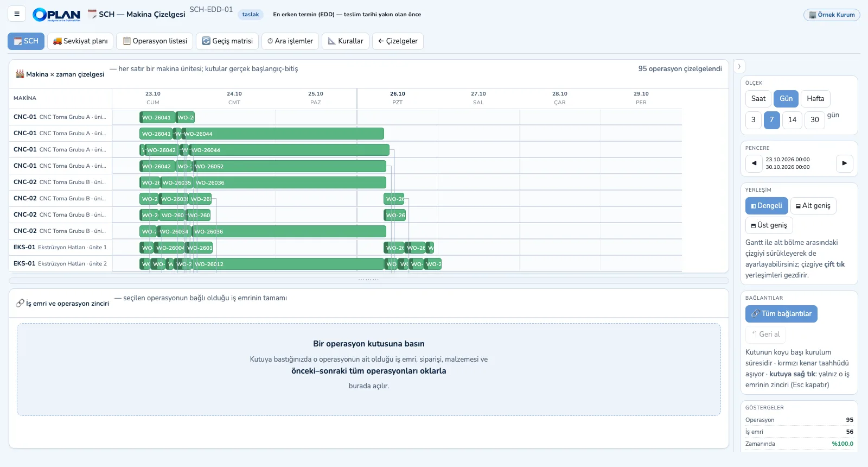Go to previous time window
Screen dimensions: 868x467
click(x=754, y=163)
